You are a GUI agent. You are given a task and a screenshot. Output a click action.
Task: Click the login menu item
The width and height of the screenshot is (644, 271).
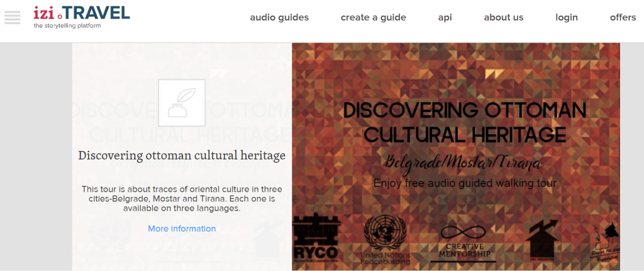click(567, 18)
